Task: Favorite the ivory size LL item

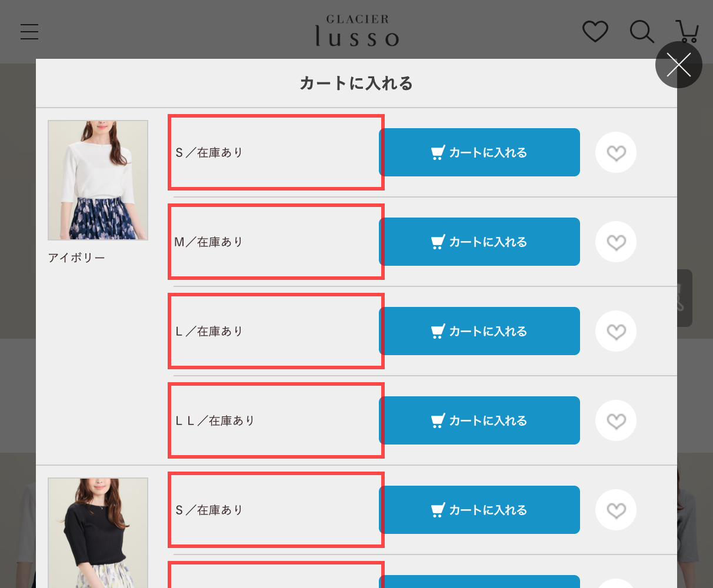Action: 616,421
